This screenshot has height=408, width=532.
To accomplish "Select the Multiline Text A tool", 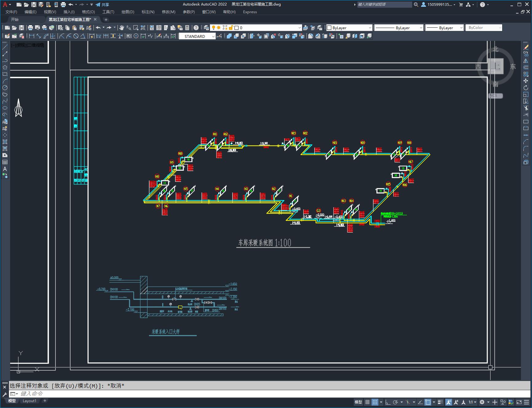I will point(5,169).
